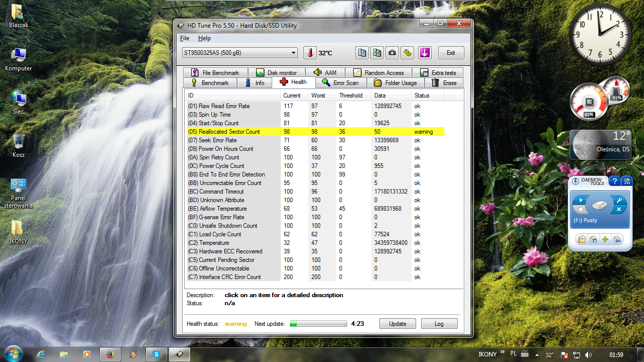Select the Komputer desktop icon
Screen dimensions: 644x362
19,59
